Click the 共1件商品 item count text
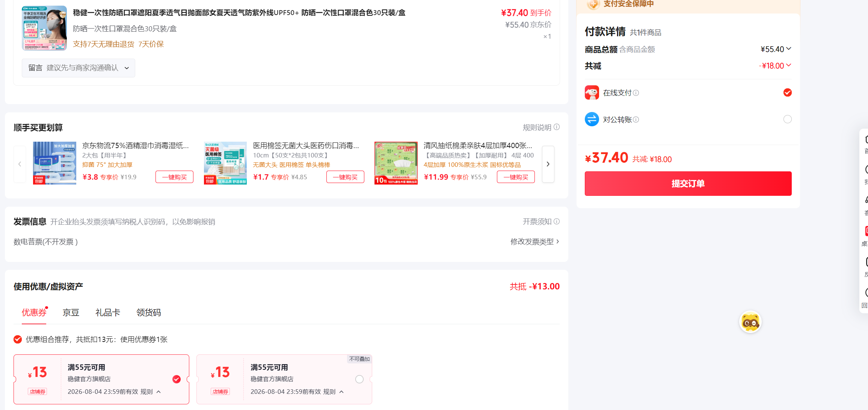868x410 pixels. tap(646, 33)
